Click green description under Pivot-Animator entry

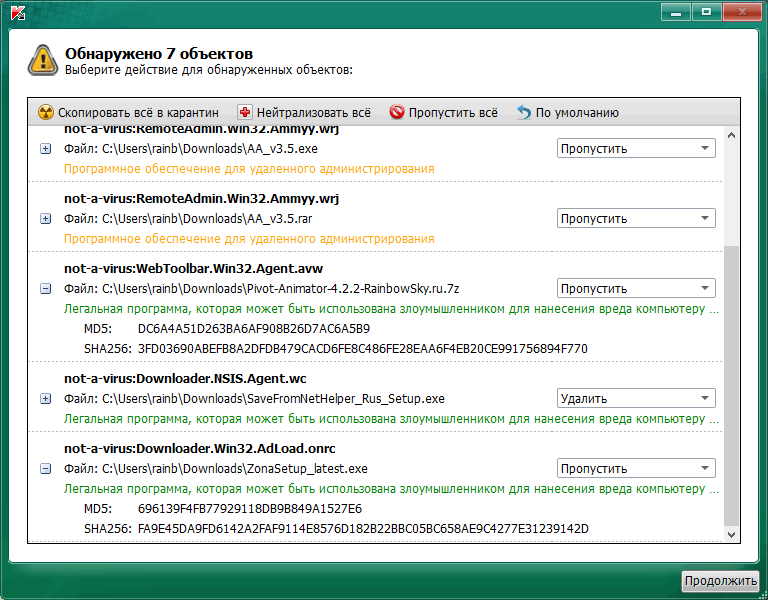[x=391, y=309]
